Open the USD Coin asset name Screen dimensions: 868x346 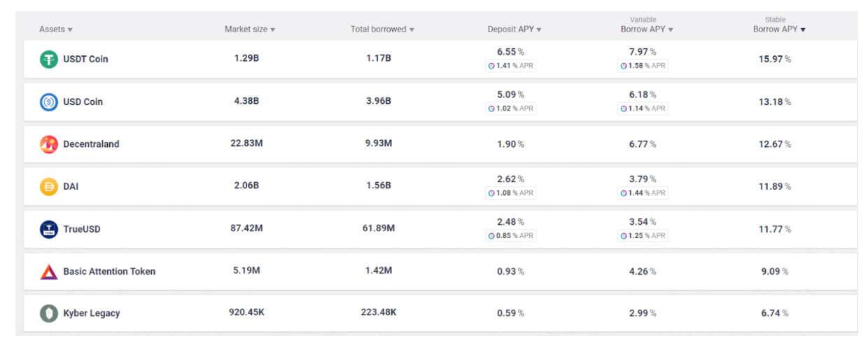pyautogui.click(x=83, y=102)
